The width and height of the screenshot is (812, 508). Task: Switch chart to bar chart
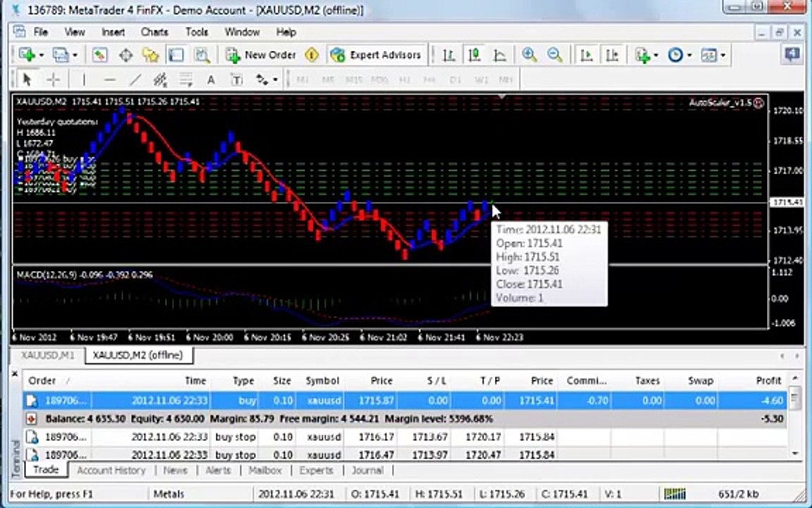point(449,54)
